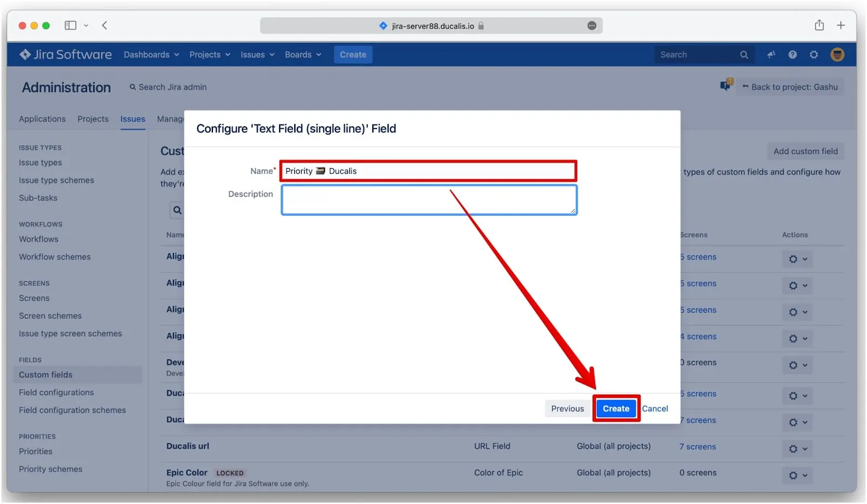Click the feedback megaphone icon
Screen dimensions: 867x504
[771, 55]
